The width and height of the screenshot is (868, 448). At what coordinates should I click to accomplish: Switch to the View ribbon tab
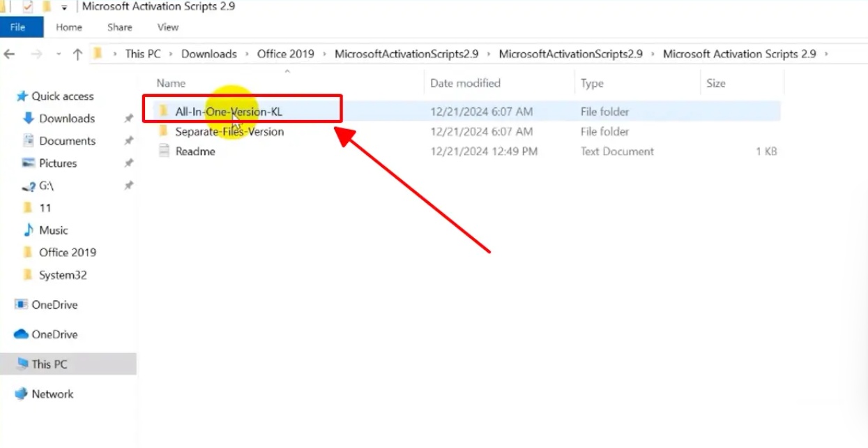(168, 27)
